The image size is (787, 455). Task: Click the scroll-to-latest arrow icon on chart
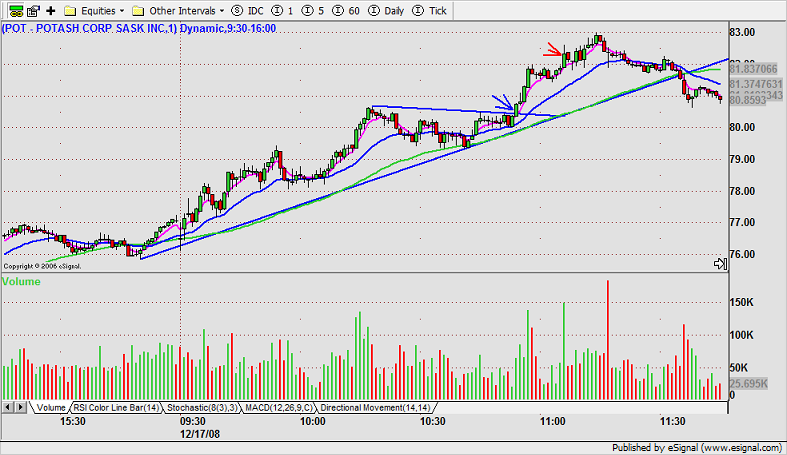[720, 263]
